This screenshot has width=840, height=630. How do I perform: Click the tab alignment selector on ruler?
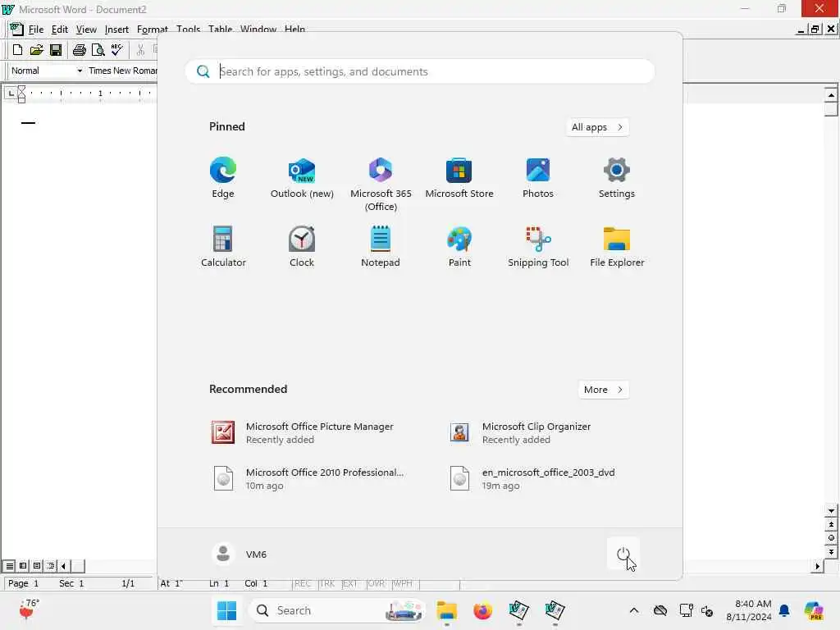(x=11, y=93)
